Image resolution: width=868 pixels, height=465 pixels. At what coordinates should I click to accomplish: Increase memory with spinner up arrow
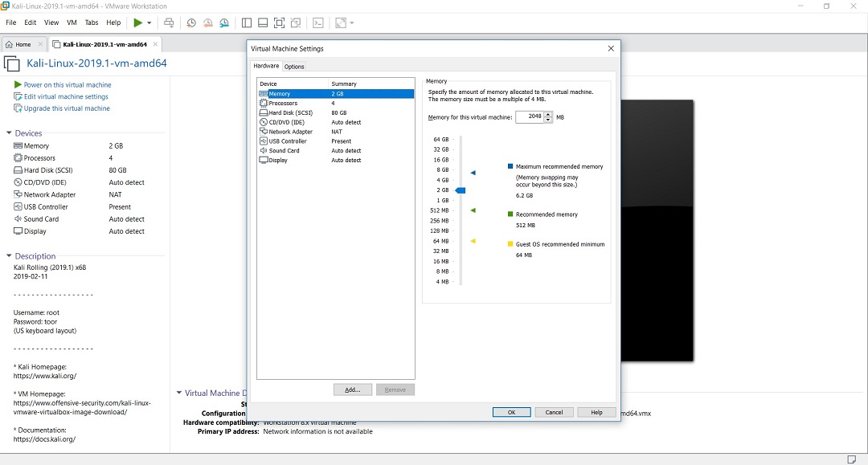point(548,115)
